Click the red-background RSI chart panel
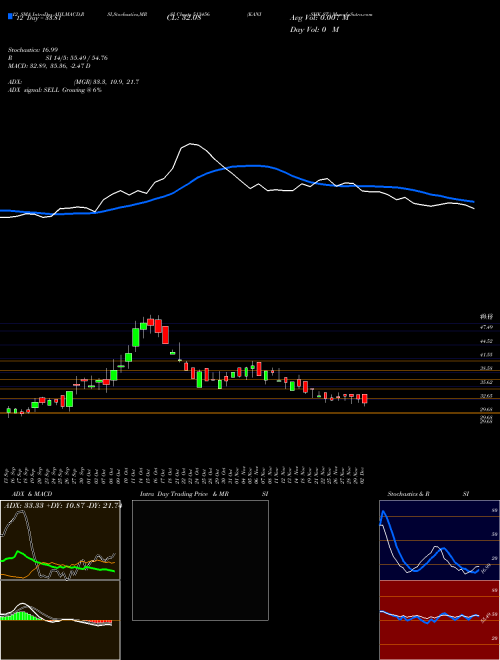Screen dimensions: 500x660 pyautogui.click(x=439, y=620)
